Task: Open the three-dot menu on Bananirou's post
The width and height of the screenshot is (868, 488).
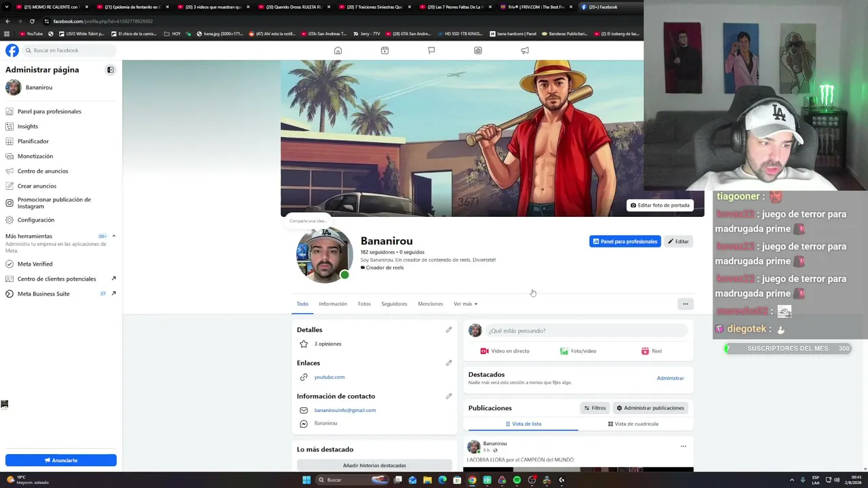Action: pos(683,446)
